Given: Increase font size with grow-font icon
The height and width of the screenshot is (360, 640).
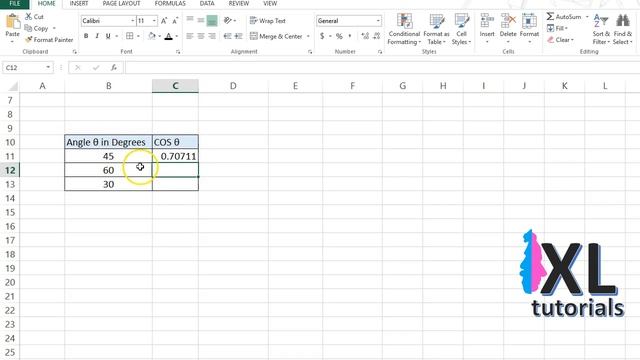Looking at the screenshot, I should (164, 21).
